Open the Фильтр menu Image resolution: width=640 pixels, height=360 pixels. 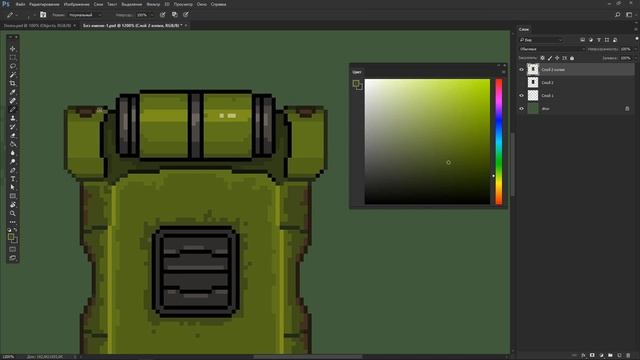(153, 4)
